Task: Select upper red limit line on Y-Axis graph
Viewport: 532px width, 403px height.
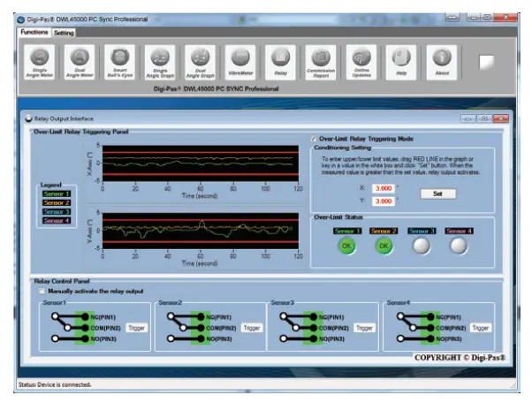Action: (201, 220)
